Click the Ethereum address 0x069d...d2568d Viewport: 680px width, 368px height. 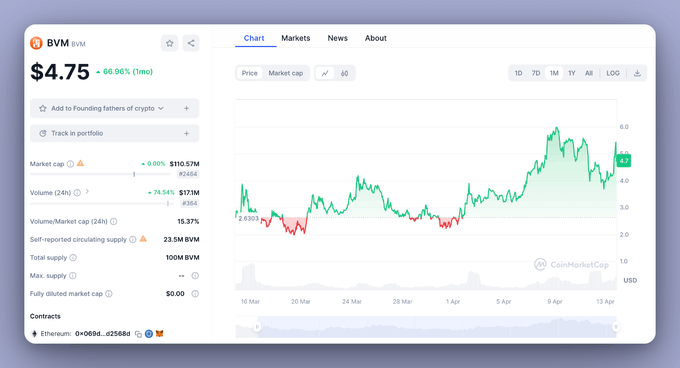(x=103, y=334)
